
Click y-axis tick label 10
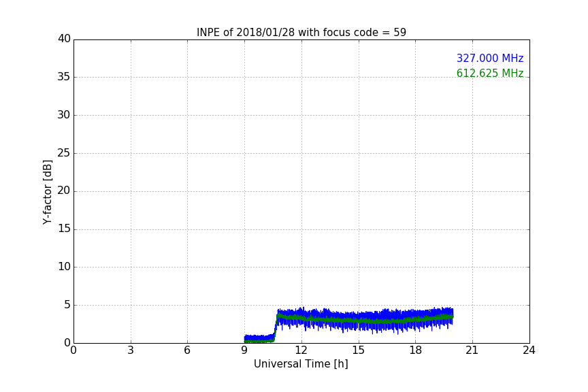(64, 267)
